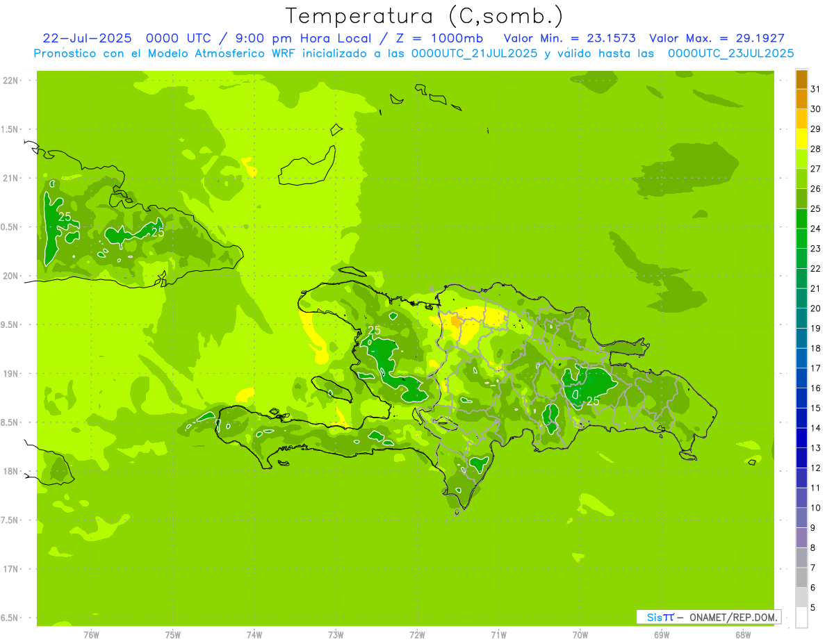The image size is (834, 644).
Task: Click the 69W longitude axis label
Action: click(x=662, y=635)
